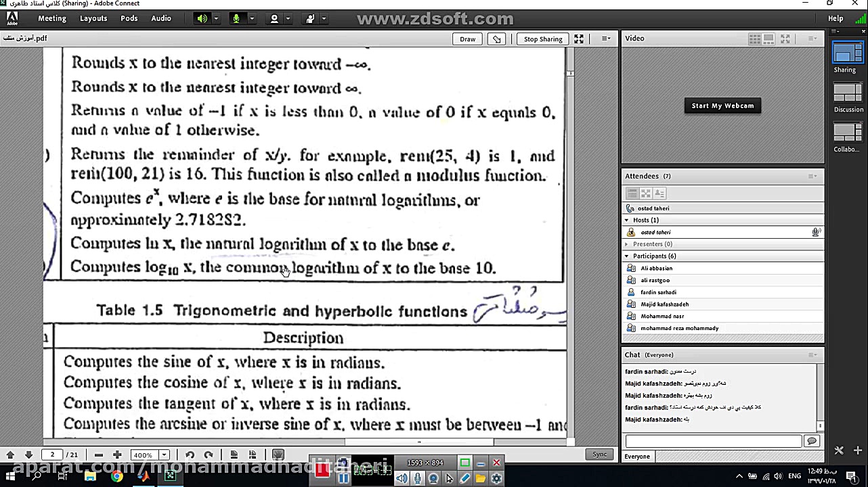The width and height of the screenshot is (868, 487).
Task: Click the Adobe Connect logo icon
Action: point(12,19)
